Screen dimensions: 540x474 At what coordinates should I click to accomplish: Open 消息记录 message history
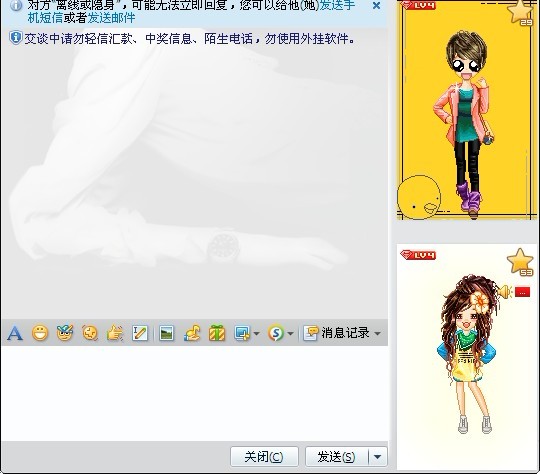tap(336, 333)
